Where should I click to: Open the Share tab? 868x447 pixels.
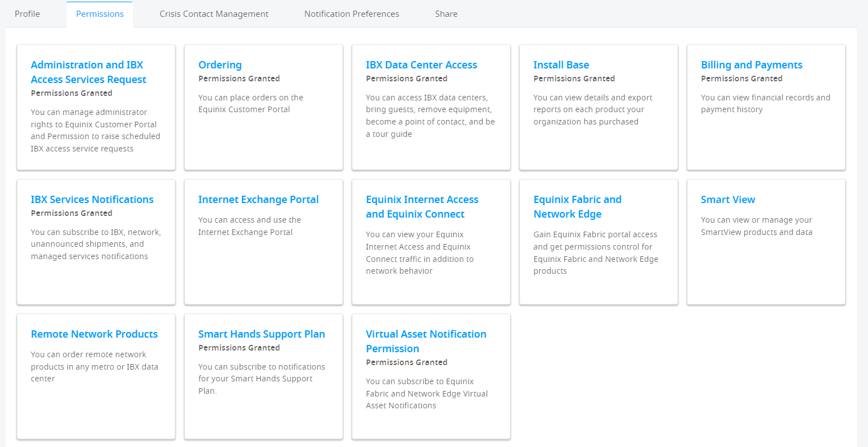click(446, 14)
